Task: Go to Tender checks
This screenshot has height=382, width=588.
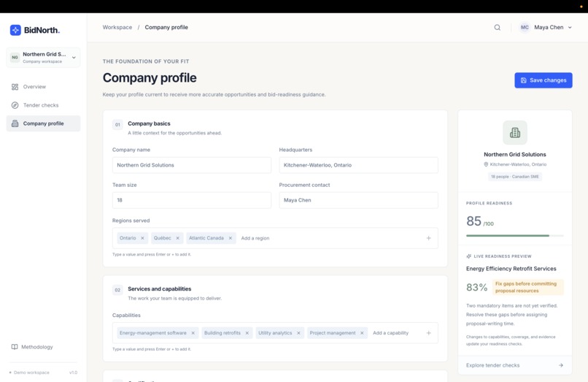Action: tap(43, 105)
